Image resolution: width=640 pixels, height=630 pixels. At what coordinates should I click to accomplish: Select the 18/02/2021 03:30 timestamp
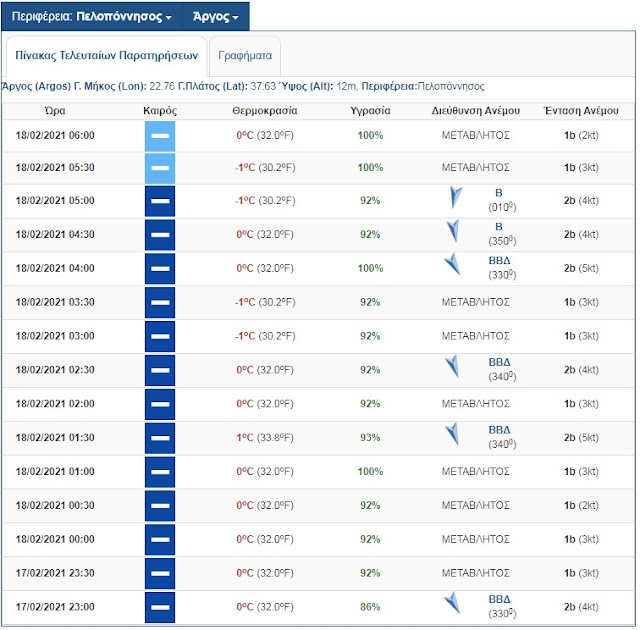55,302
